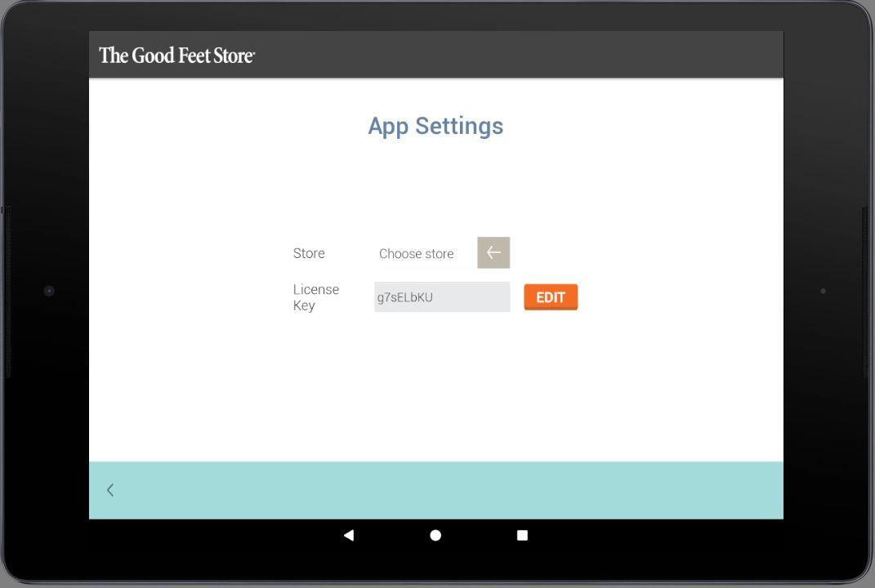Viewport: 875px width, 588px height.
Task: Select the Store label text
Action: (309, 253)
